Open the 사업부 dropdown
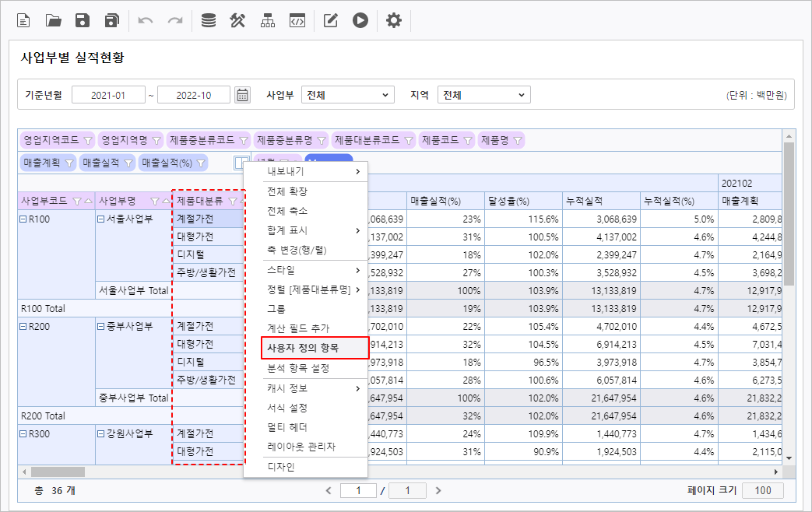The image size is (812, 512). pyautogui.click(x=348, y=95)
